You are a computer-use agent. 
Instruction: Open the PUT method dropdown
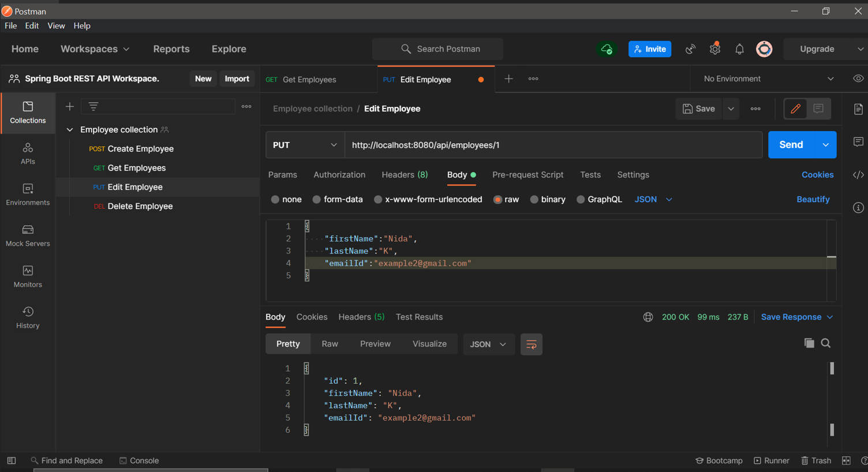pyautogui.click(x=305, y=145)
